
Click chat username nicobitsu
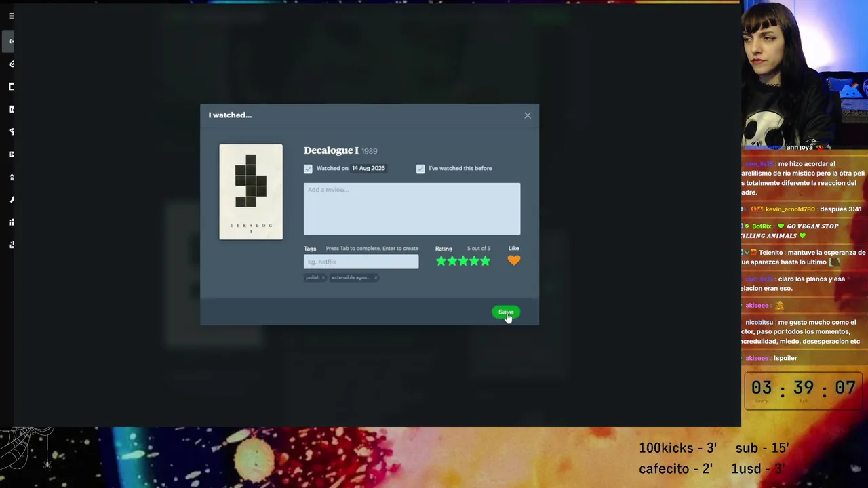click(x=759, y=323)
